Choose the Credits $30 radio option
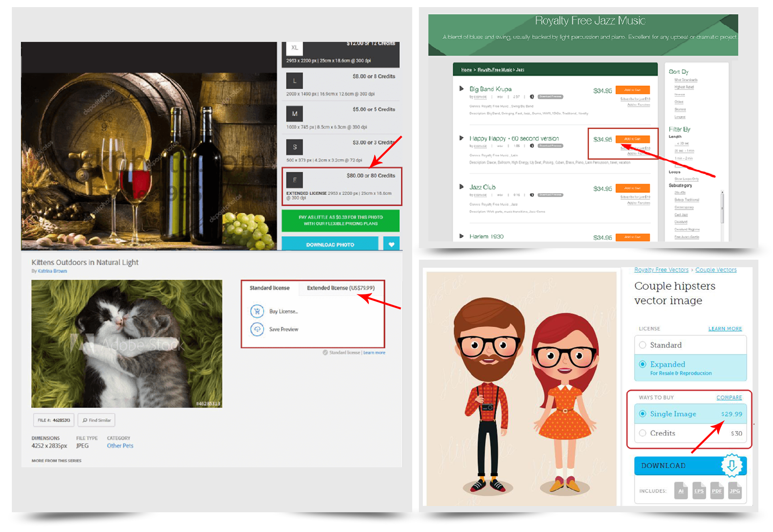This screenshot has height=532, width=773. tap(643, 433)
